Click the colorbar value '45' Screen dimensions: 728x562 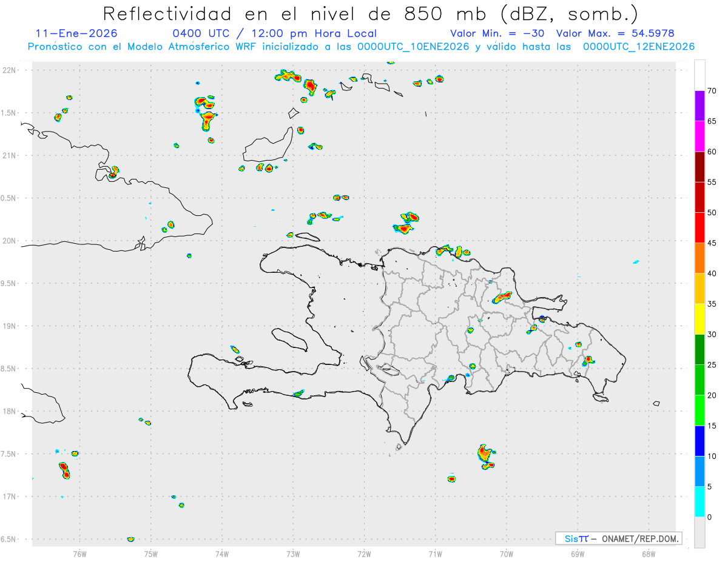pos(712,243)
